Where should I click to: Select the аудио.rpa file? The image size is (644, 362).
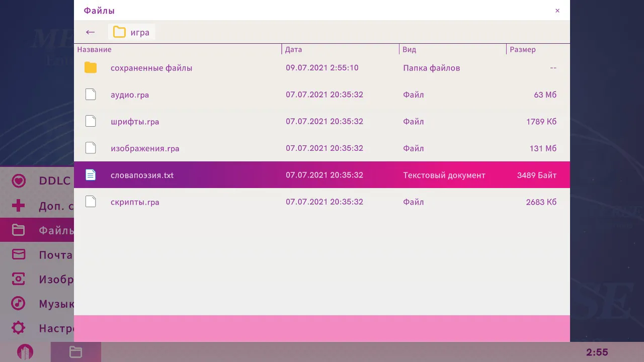130,95
